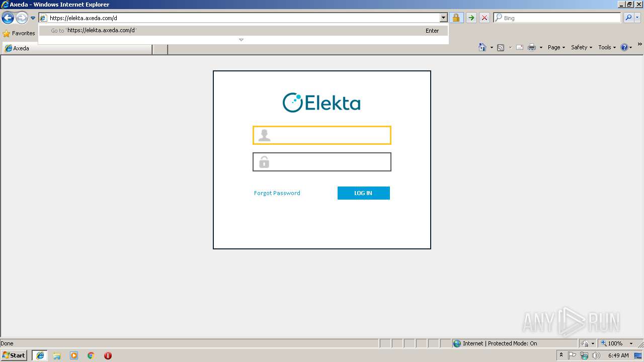The height and width of the screenshot is (362, 644).
Task: Open the Favorites star button
Action: coord(19,33)
